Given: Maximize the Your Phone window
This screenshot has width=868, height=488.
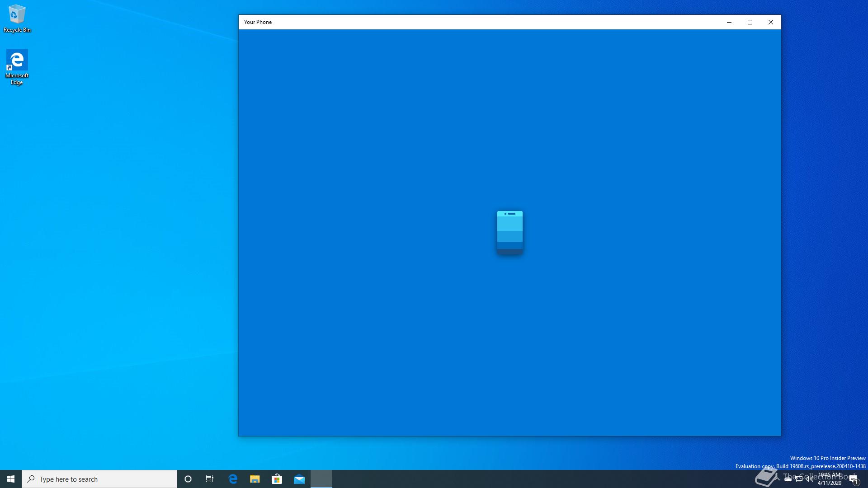Looking at the screenshot, I should click(750, 22).
